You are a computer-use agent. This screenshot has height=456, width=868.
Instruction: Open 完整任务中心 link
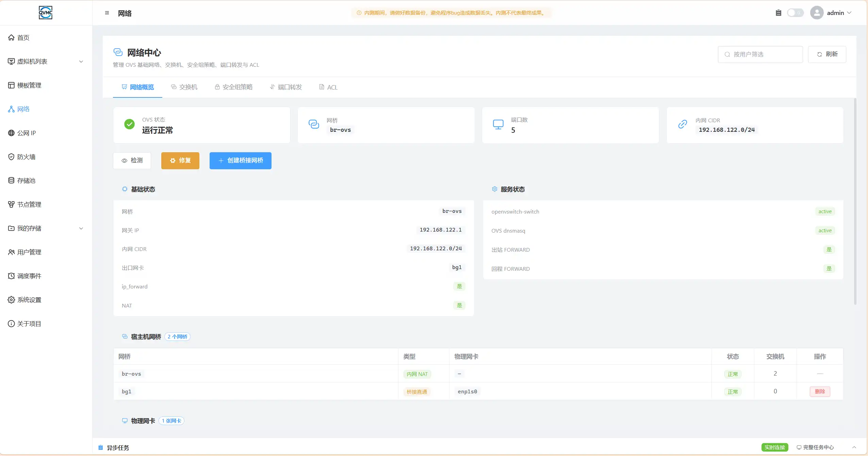815,447
